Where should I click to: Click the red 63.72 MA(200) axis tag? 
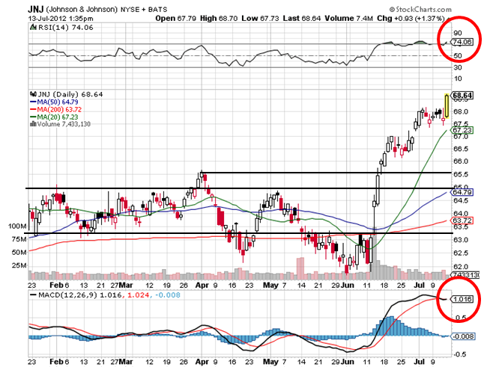(462, 221)
